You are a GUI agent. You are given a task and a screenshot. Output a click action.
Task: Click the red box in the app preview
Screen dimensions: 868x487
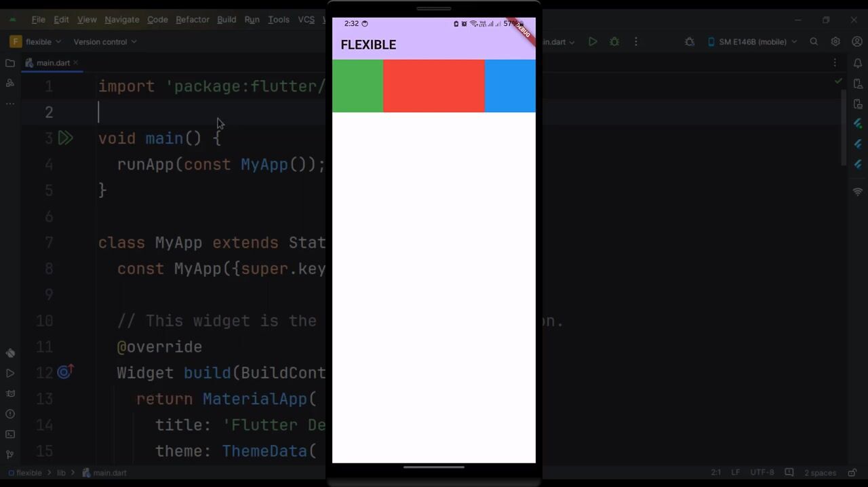tap(434, 86)
